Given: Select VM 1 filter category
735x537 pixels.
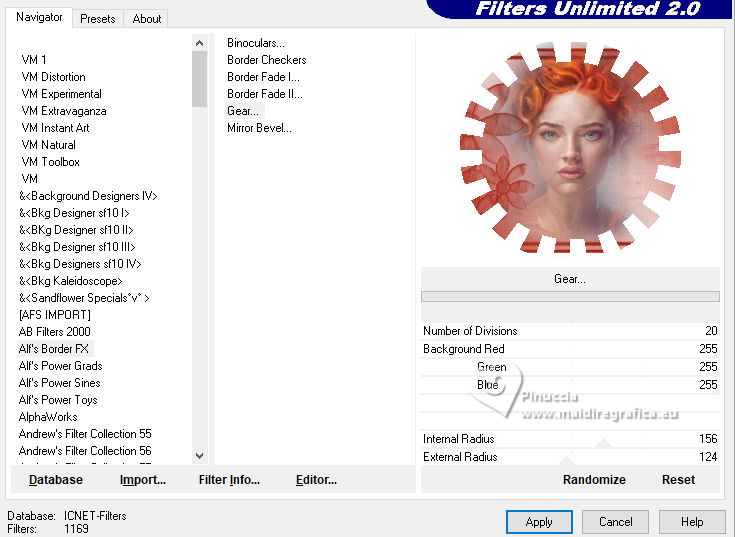Looking at the screenshot, I should point(34,60).
